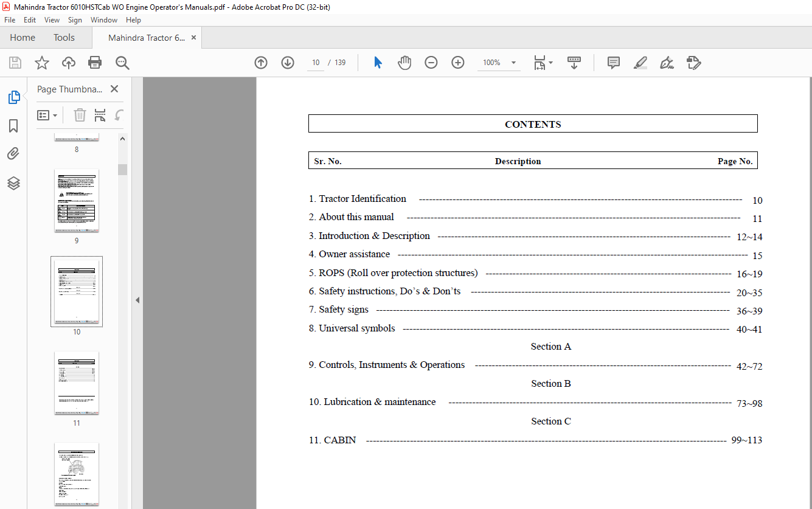The width and height of the screenshot is (812, 509).
Task: Open thumbnails panel options dropdown
Action: pyautogui.click(x=47, y=115)
